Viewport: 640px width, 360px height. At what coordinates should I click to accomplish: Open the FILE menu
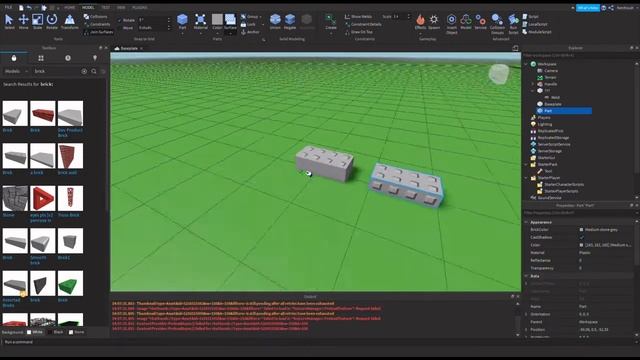click(8, 7)
